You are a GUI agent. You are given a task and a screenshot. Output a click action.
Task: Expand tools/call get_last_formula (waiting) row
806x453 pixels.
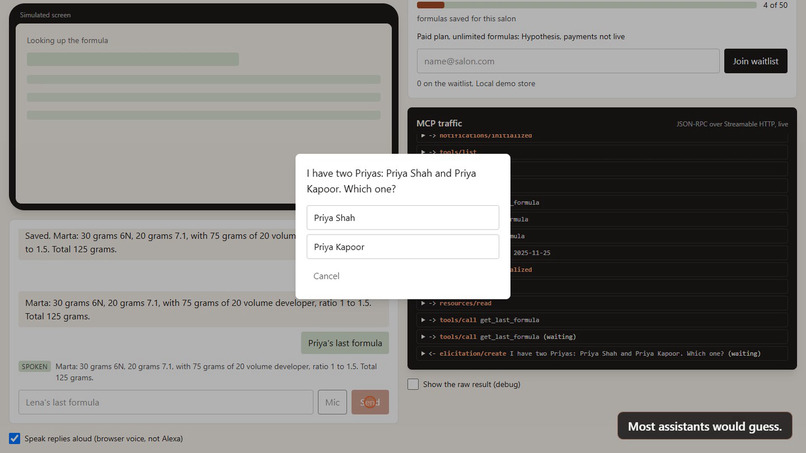602,337
